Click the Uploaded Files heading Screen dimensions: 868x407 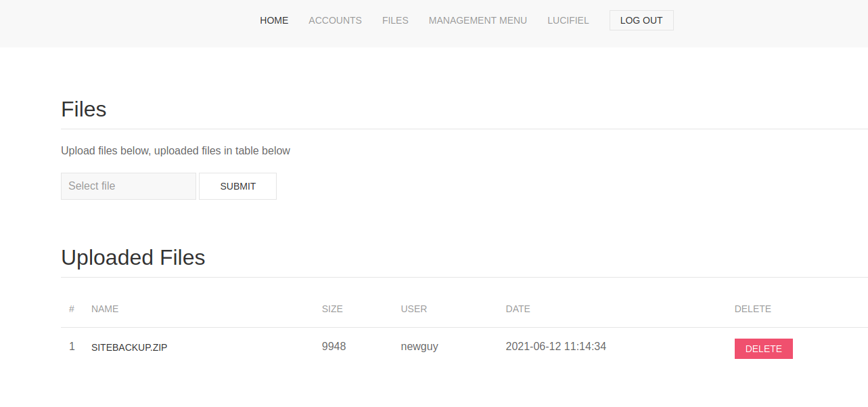[133, 257]
